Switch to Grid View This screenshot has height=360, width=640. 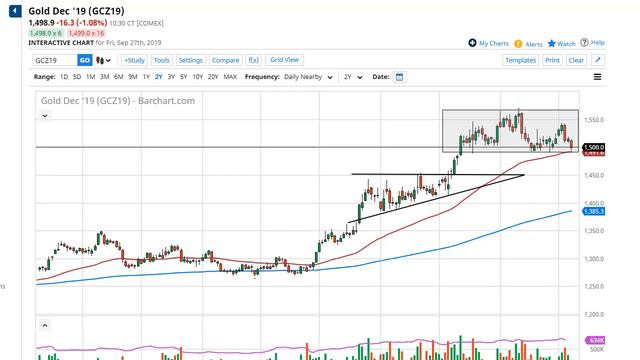pos(284,60)
